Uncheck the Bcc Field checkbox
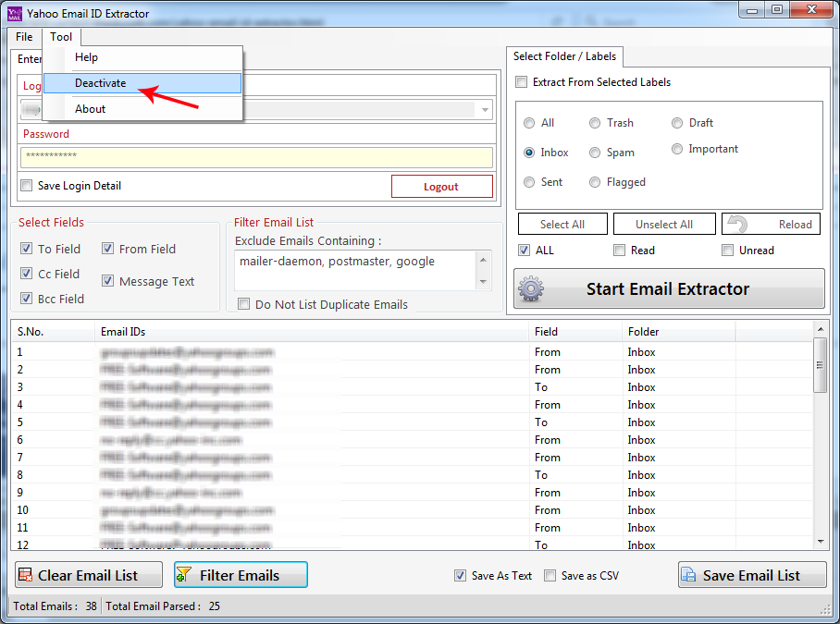This screenshot has width=840, height=624. 26,298
